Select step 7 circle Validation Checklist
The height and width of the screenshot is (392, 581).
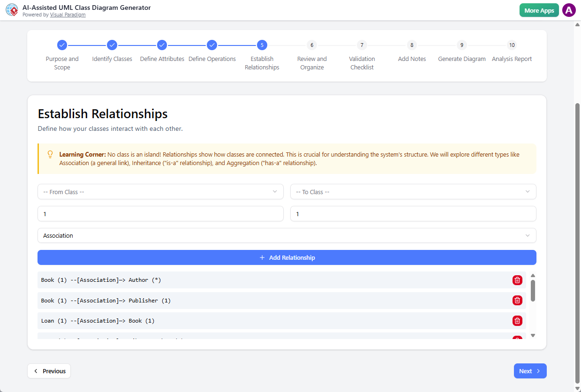tap(362, 45)
